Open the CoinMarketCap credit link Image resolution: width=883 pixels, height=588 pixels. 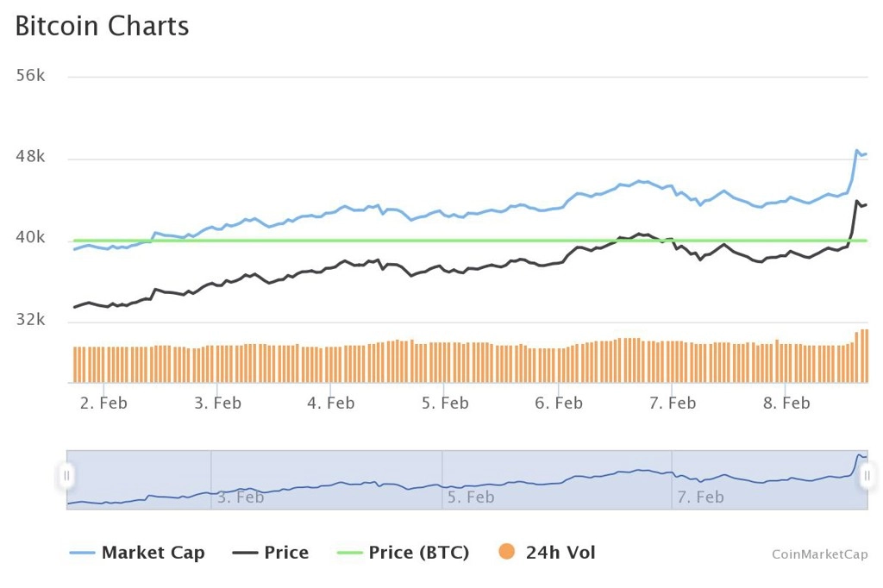coord(819,554)
